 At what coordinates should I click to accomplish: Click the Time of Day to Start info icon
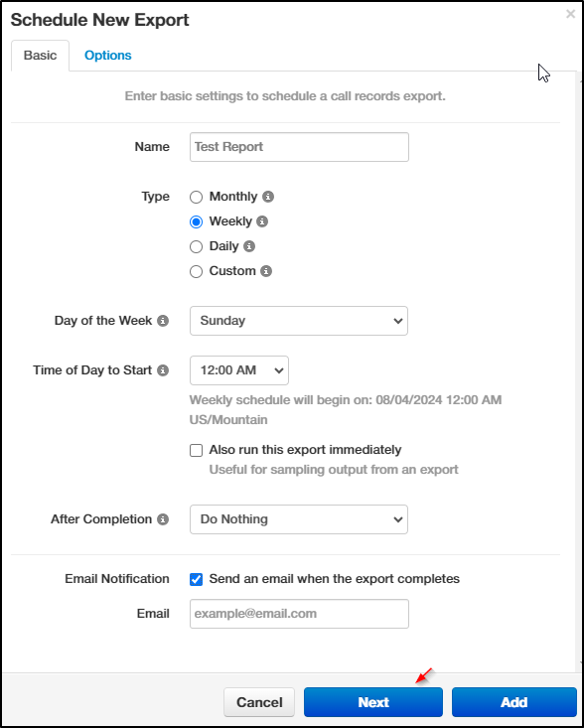click(163, 370)
